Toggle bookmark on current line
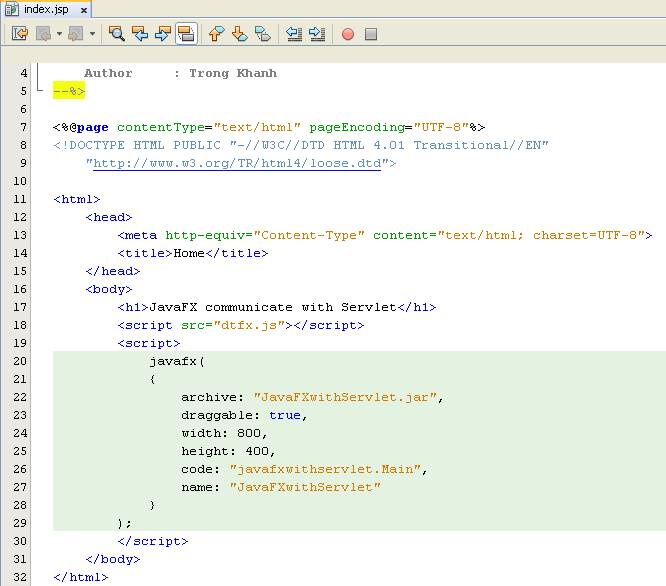Screen dimensions: 666x586 tap(262, 34)
